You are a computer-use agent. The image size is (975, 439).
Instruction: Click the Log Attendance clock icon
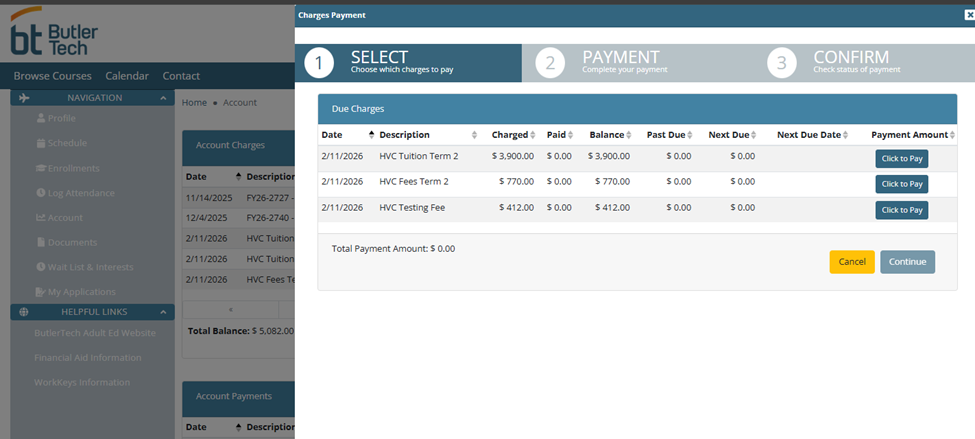click(41, 193)
